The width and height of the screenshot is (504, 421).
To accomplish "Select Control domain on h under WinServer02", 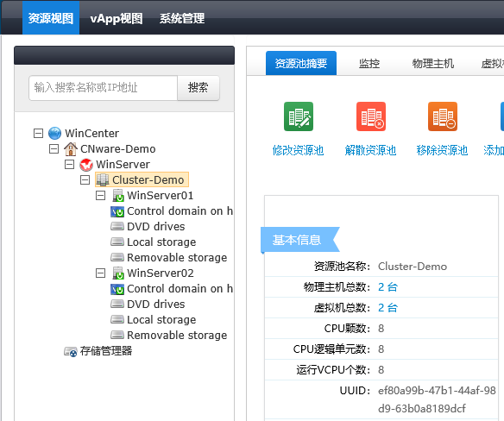I will [x=180, y=289].
